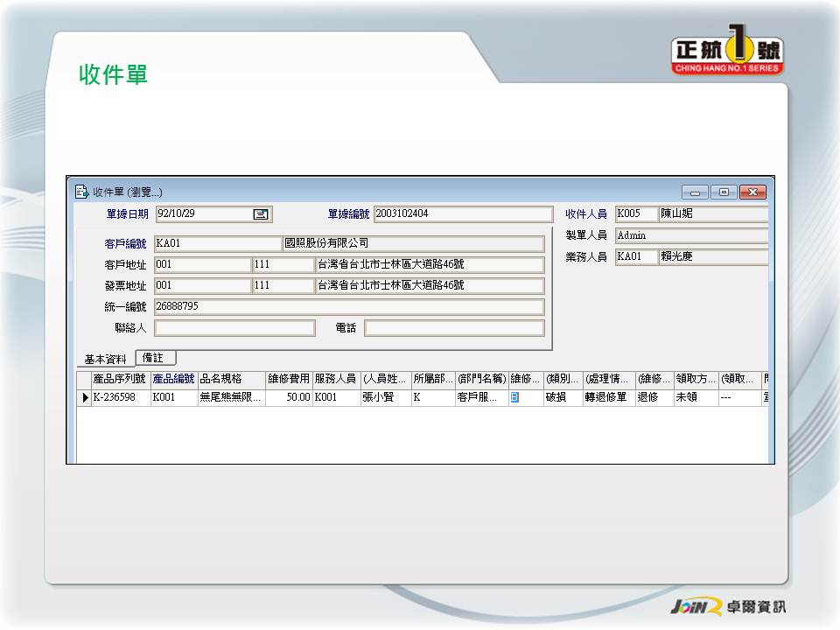Click the 產品序列號 column header
The height and width of the screenshot is (630, 840).
pyautogui.click(x=120, y=379)
